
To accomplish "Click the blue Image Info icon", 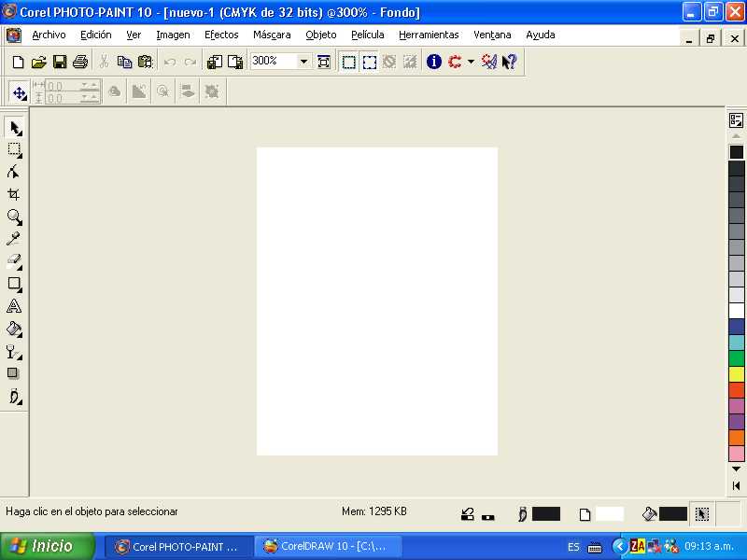I will coord(433,62).
